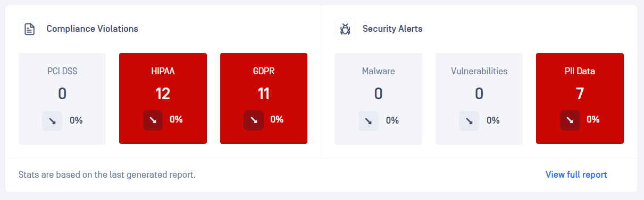Open the View full report link

click(x=576, y=175)
